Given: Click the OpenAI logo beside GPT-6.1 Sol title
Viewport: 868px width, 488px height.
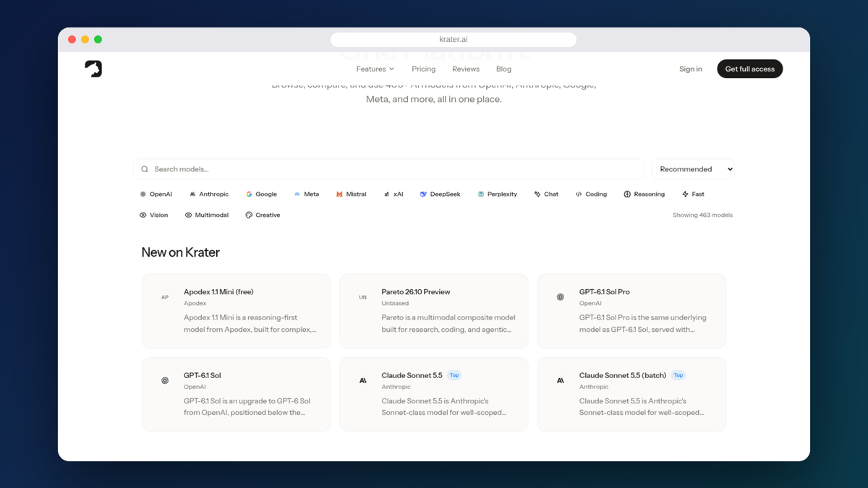Looking at the screenshot, I should [165, 380].
